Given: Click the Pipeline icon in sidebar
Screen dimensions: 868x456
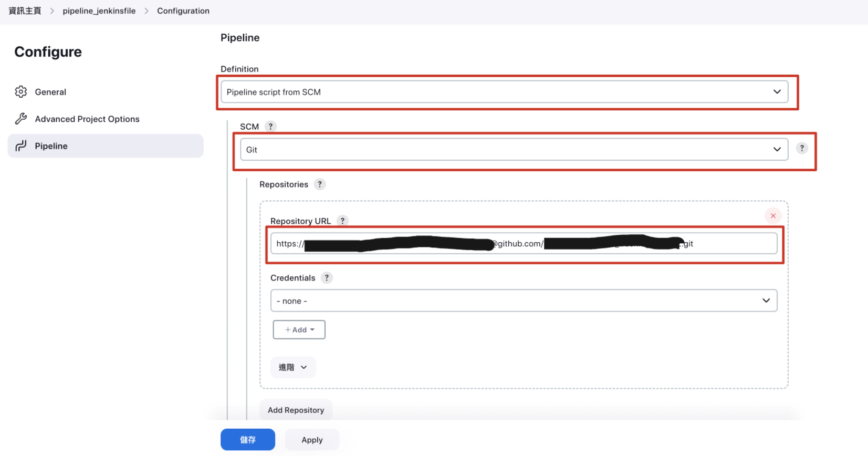Looking at the screenshot, I should pyautogui.click(x=21, y=146).
